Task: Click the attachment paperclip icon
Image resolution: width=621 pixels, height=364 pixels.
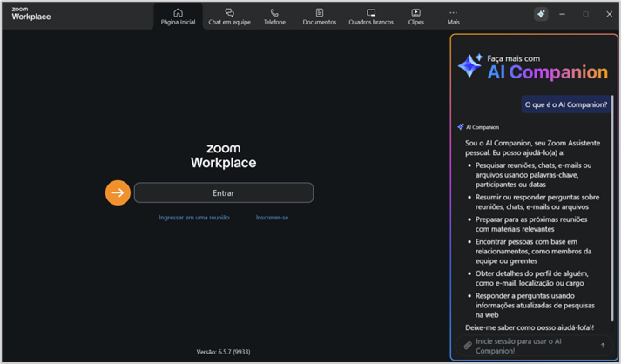Action: point(468,346)
